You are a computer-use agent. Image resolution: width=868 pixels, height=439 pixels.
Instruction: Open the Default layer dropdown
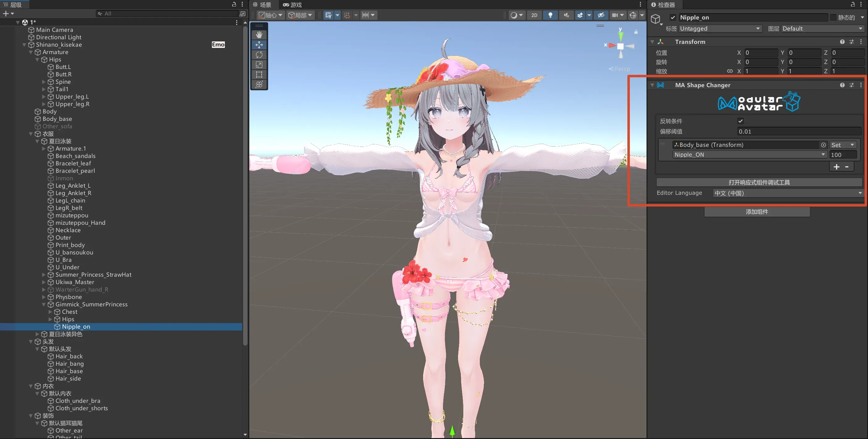(823, 29)
